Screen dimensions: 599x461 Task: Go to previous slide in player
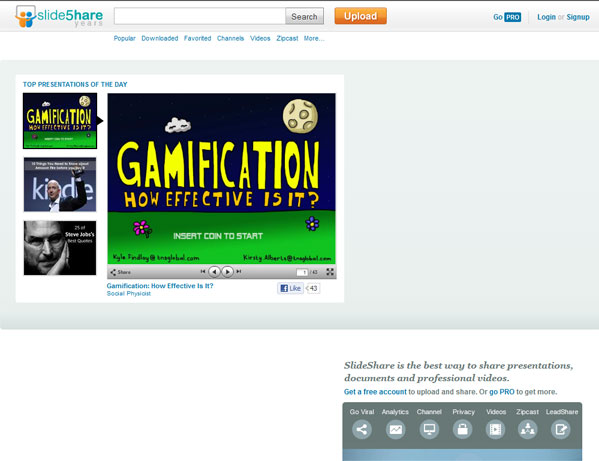(214, 272)
